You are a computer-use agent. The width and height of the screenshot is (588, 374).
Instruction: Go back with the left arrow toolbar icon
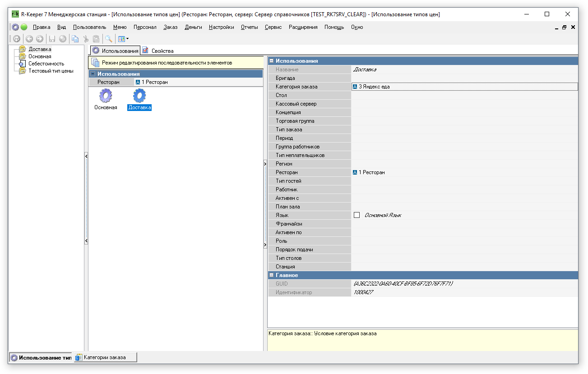tap(29, 39)
